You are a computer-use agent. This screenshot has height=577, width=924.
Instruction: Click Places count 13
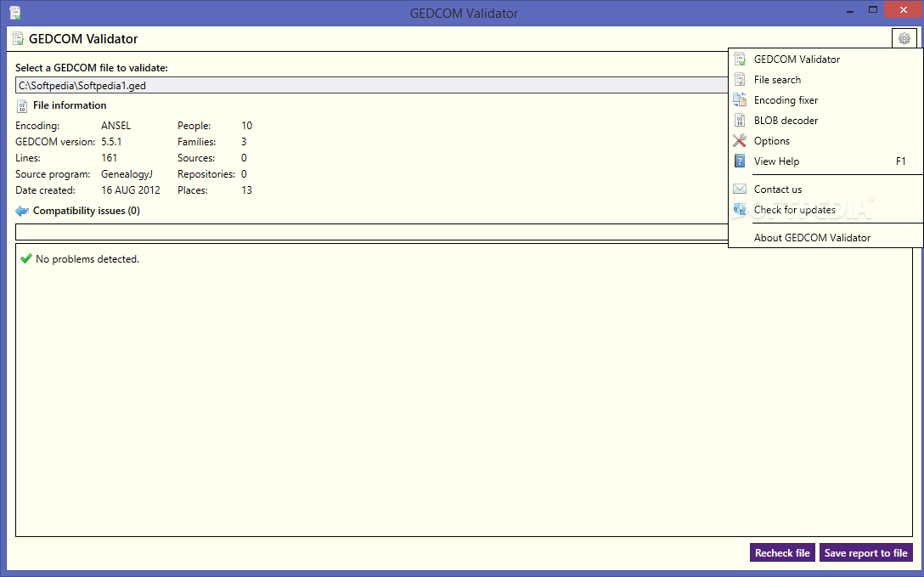(x=247, y=190)
